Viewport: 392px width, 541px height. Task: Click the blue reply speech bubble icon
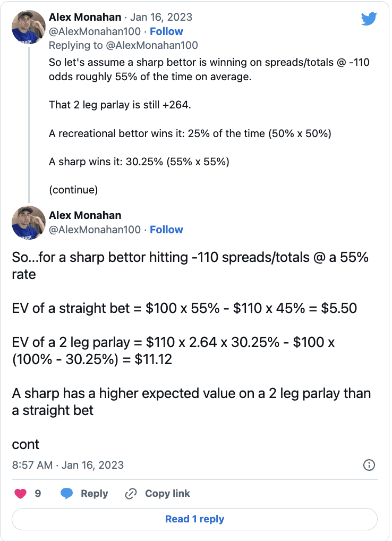coord(66,494)
